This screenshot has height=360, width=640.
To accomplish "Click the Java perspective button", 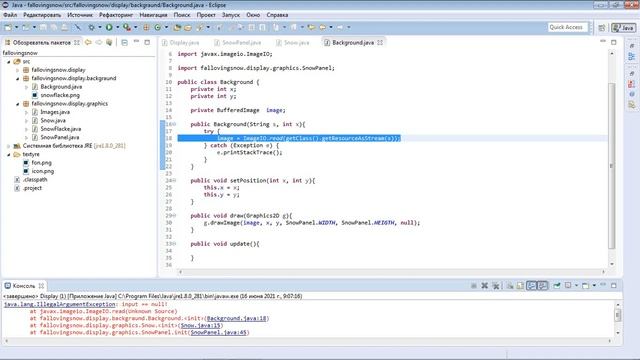I will tap(624, 28).
